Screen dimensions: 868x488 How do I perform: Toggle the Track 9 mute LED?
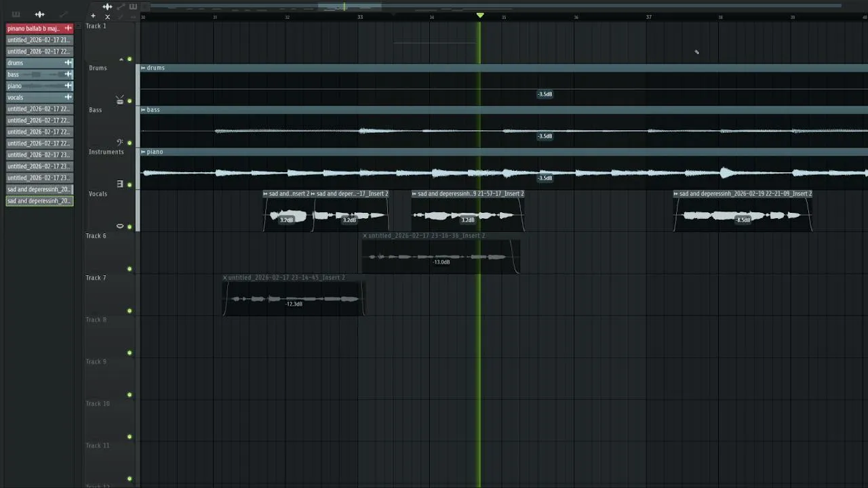pos(130,395)
